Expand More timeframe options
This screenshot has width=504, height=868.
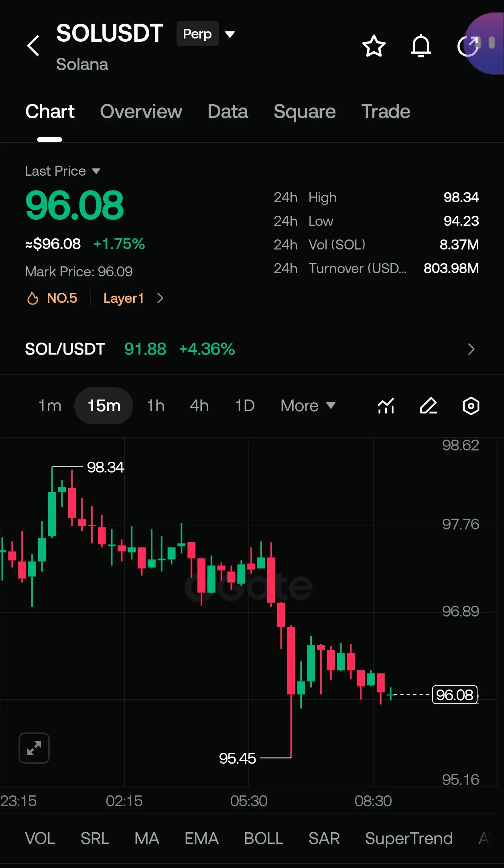308,406
